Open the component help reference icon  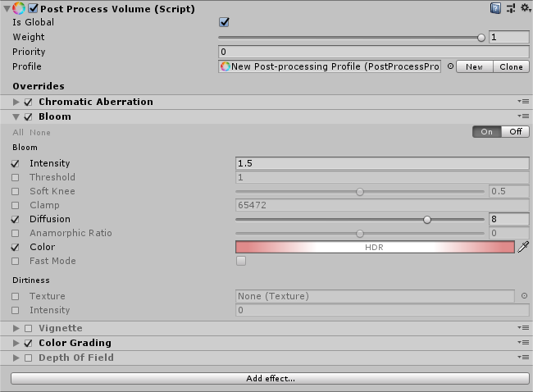pos(496,8)
